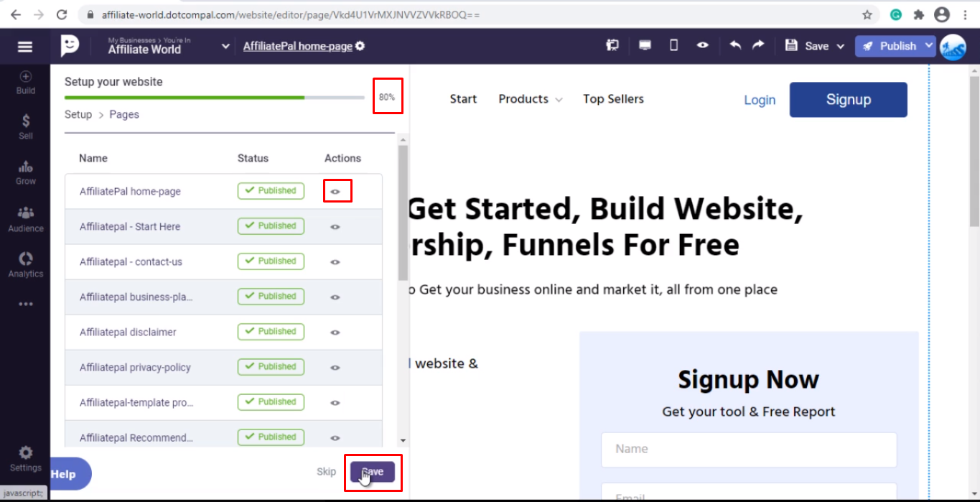The width and height of the screenshot is (980, 502).
Task: View Affiliatepal disclaimer page eye icon
Action: coord(335,333)
